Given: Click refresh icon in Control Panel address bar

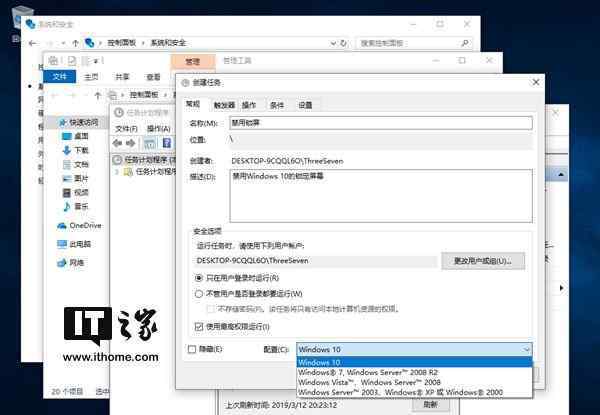Looking at the screenshot, I should point(344,43).
